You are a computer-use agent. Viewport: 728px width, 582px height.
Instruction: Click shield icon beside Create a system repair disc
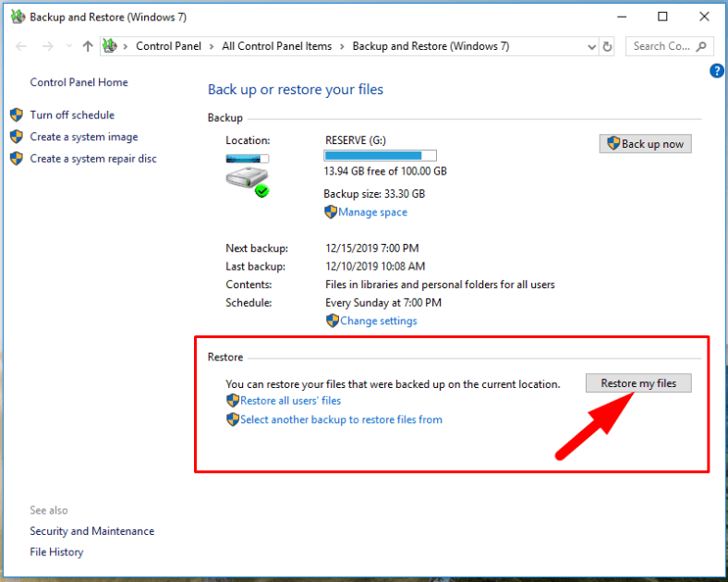point(17,159)
